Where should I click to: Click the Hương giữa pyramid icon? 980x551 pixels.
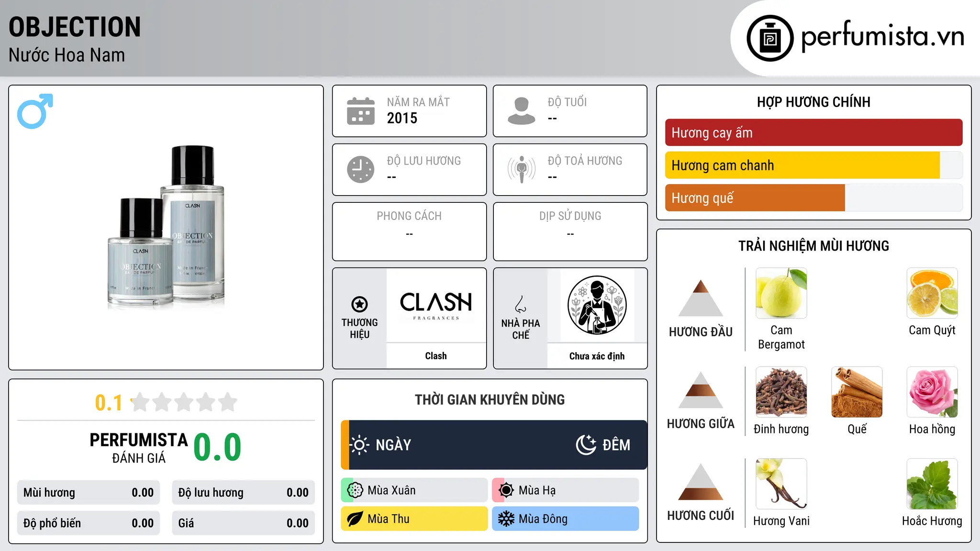701,390
